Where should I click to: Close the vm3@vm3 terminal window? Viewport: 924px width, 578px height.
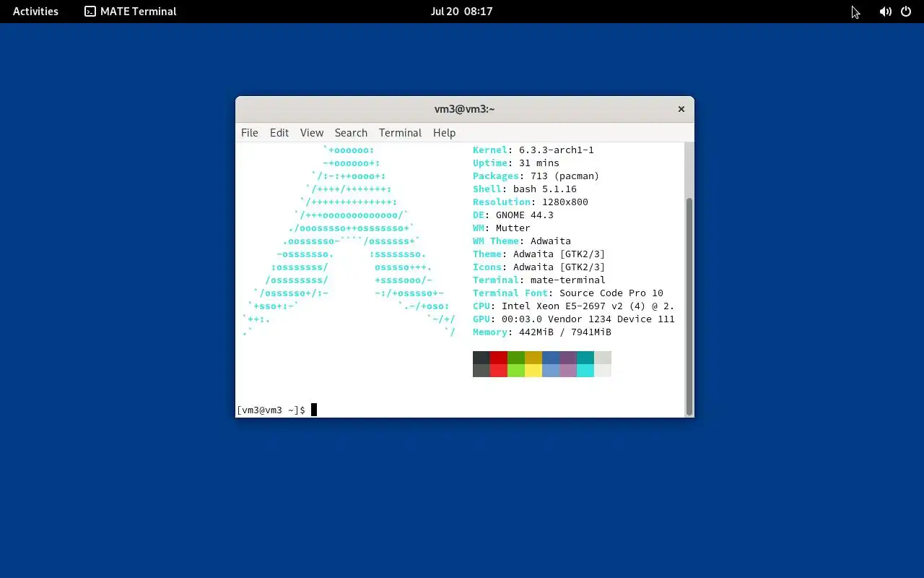pos(681,109)
